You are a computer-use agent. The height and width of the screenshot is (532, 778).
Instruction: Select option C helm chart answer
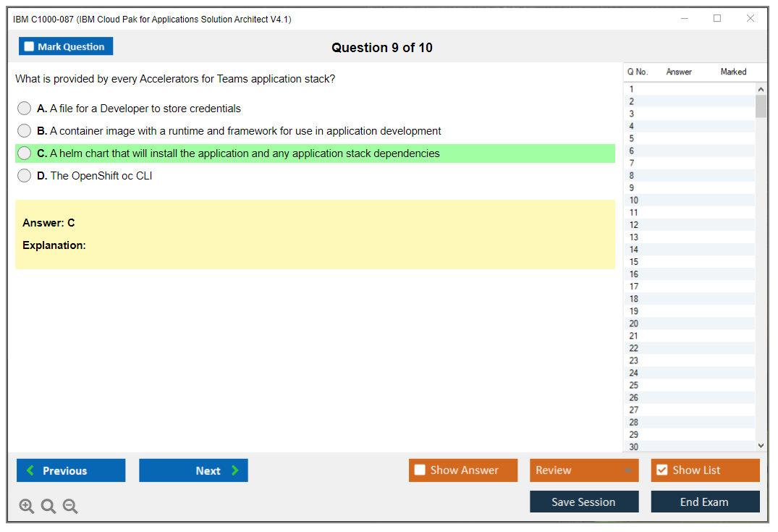coord(25,153)
